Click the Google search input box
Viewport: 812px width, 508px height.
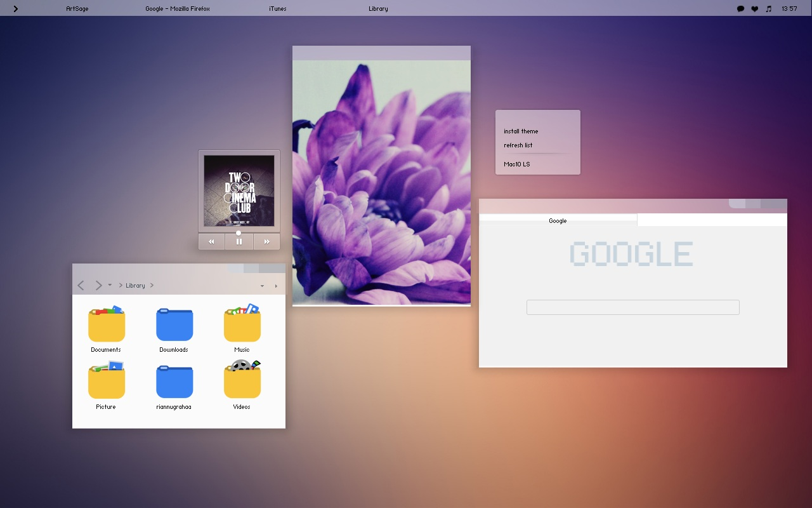(x=633, y=307)
